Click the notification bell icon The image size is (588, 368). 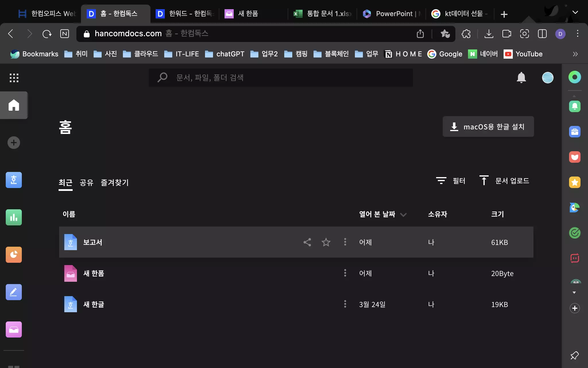[521, 78]
